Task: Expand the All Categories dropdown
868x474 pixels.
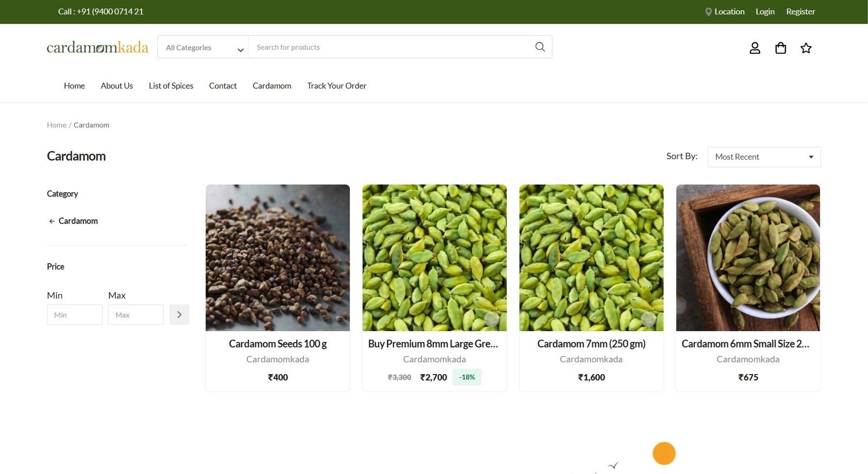Action: pos(203,48)
